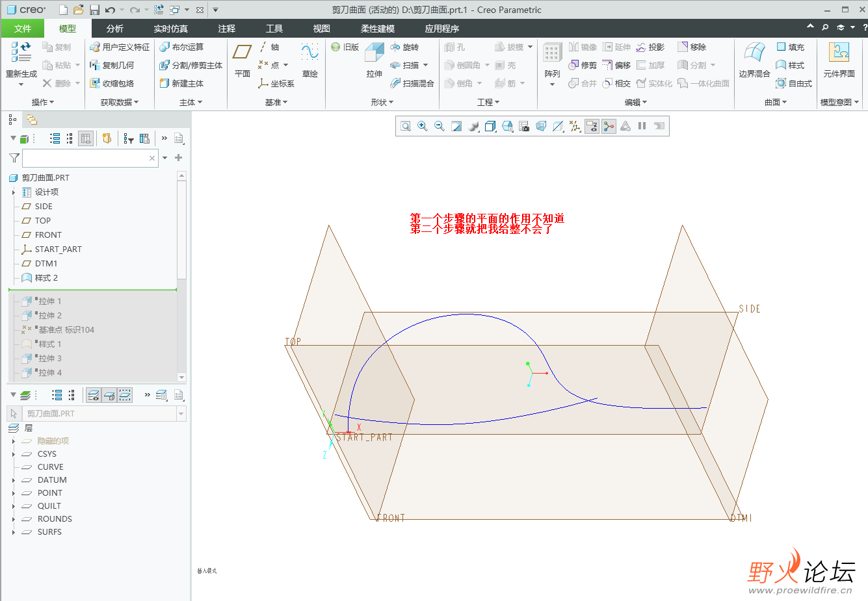This screenshot has height=601, width=868.
Task: Click the Copy Geometry (复制几何) button
Action: click(x=112, y=65)
